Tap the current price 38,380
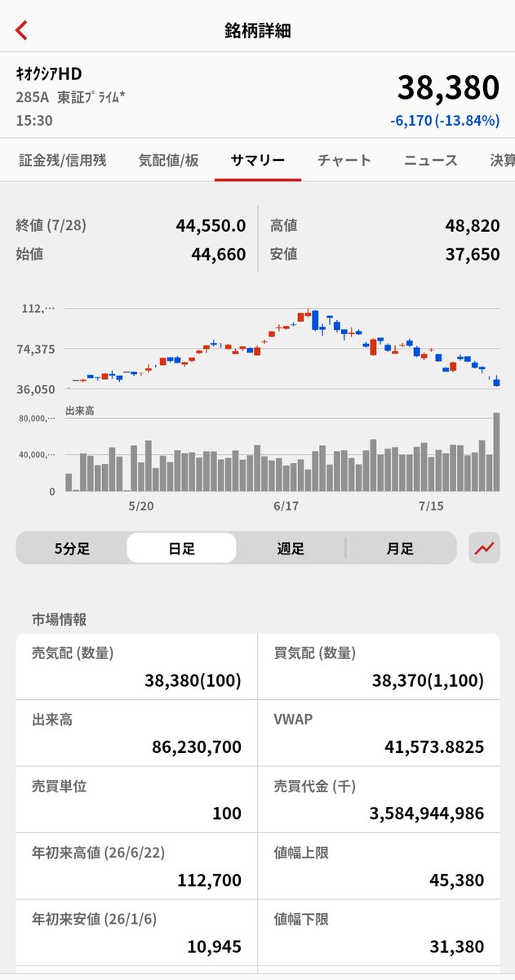The width and height of the screenshot is (515, 980). (x=448, y=87)
